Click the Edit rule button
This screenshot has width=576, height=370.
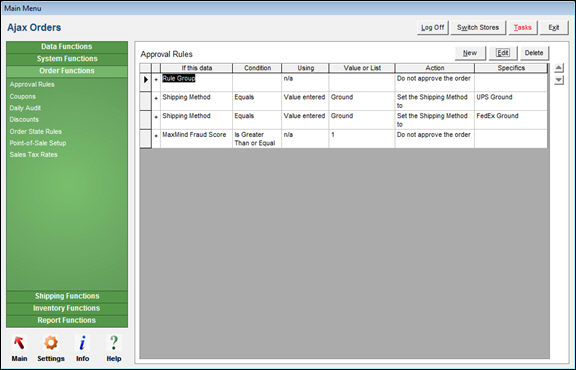point(503,53)
